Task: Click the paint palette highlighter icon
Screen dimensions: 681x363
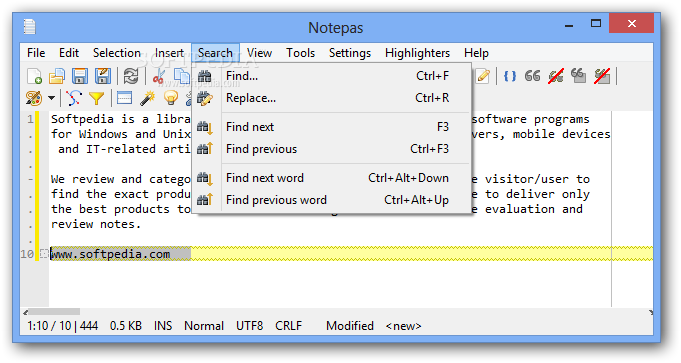Action: (x=34, y=98)
